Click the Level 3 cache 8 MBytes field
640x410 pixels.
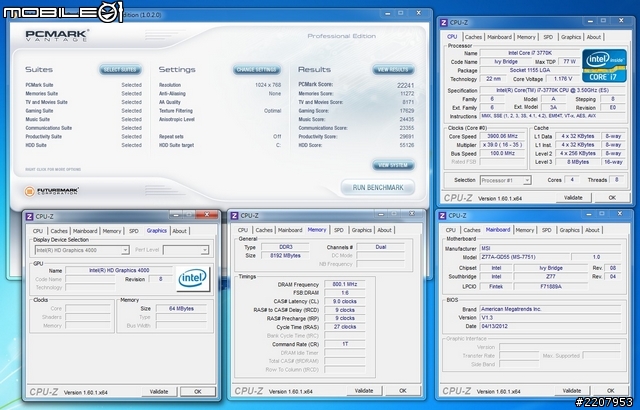point(578,162)
